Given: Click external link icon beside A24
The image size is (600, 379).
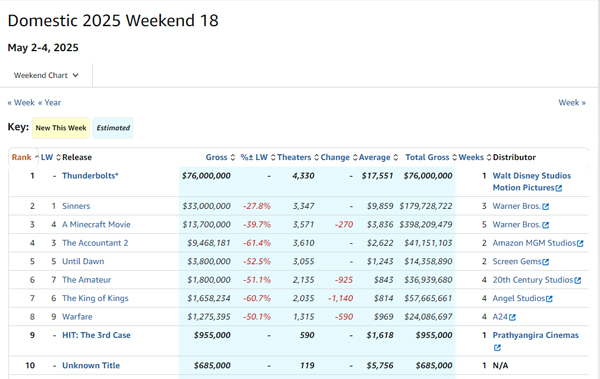Looking at the screenshot, I should point(512,317).
